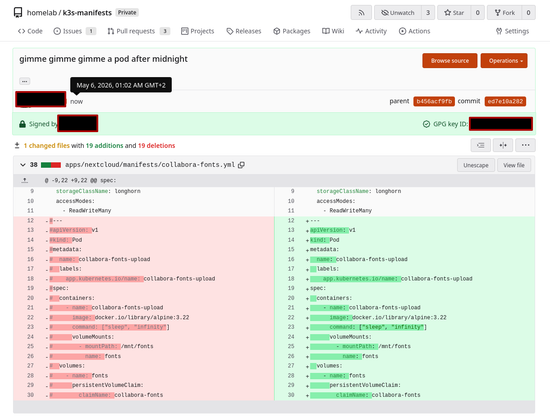Click the diff stats icon beside changed files

coord(17,146)
